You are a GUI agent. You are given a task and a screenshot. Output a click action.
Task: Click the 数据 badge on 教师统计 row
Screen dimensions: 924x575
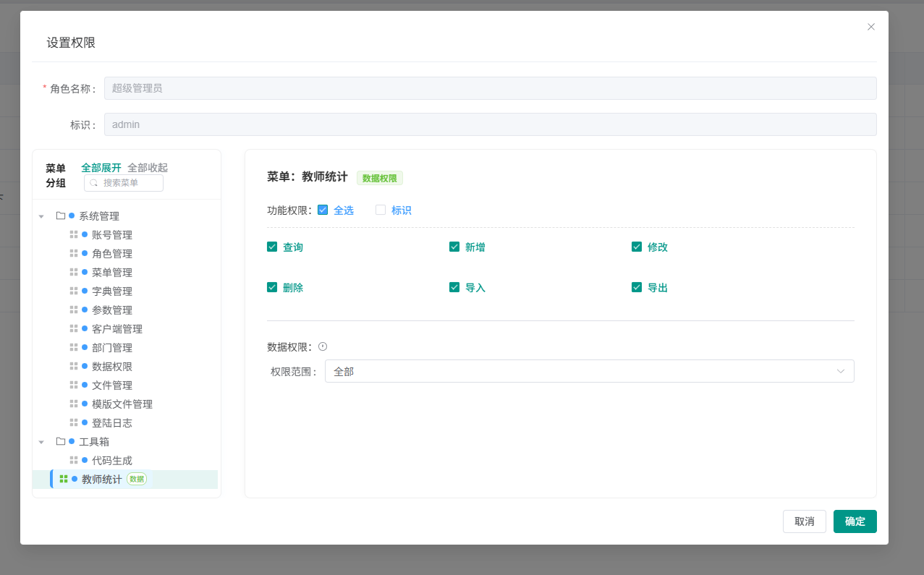[x=137, y=479]
